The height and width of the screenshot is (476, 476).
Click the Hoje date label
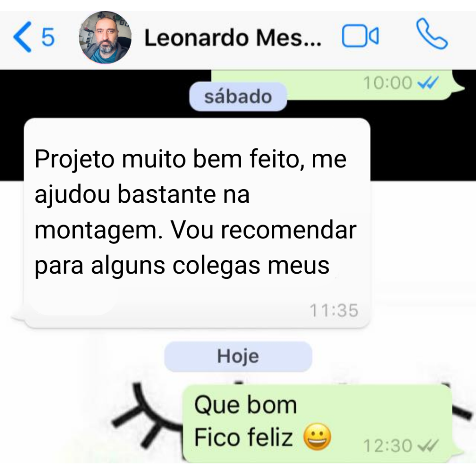click(x=238, y=357)
